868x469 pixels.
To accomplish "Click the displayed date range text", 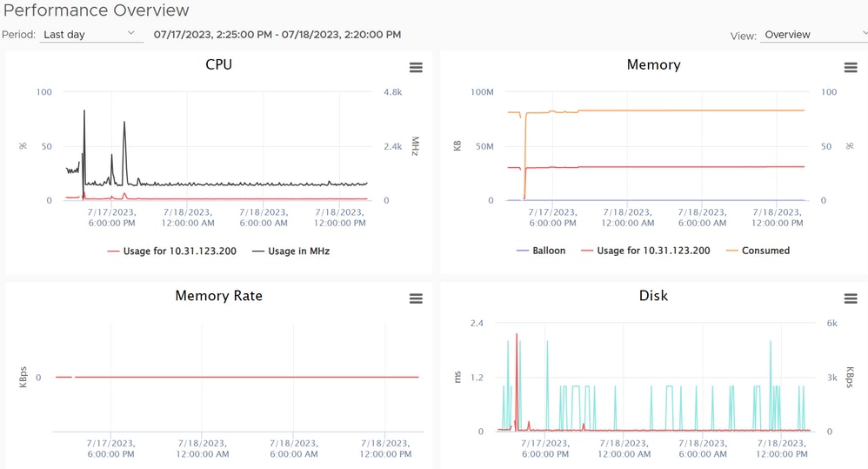I will click(277, 35).
